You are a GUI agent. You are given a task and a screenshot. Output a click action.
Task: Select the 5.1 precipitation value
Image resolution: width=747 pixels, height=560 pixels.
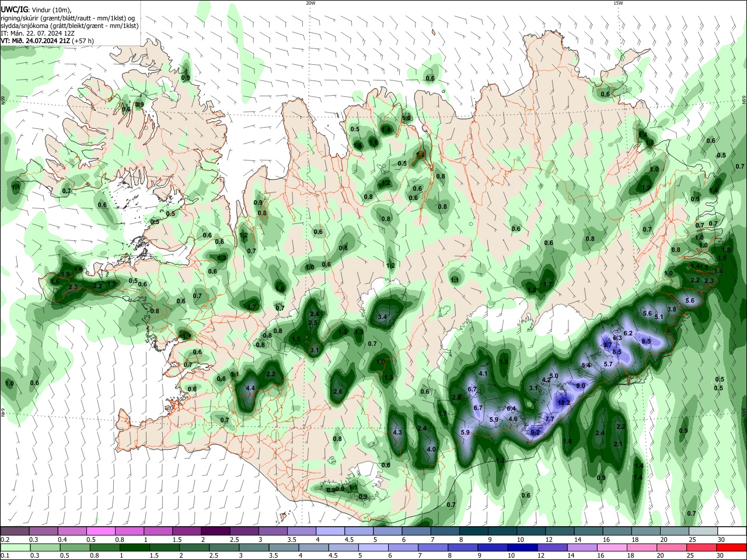point(659,317)
